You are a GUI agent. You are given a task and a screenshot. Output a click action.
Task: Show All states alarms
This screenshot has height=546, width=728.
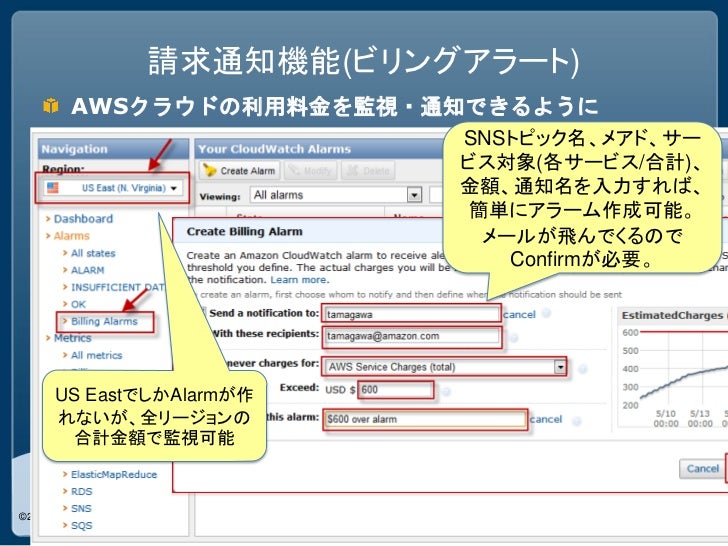pos(93,253)
